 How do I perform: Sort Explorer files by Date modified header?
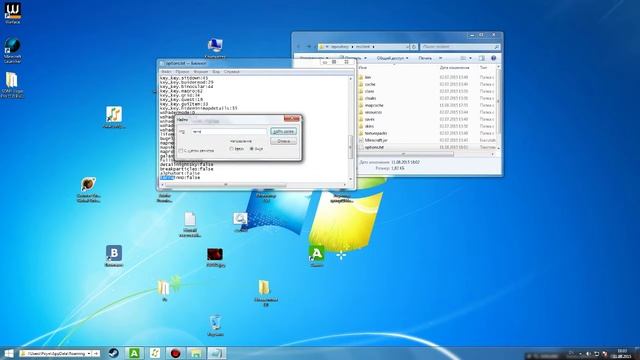(x=454, y=68)
